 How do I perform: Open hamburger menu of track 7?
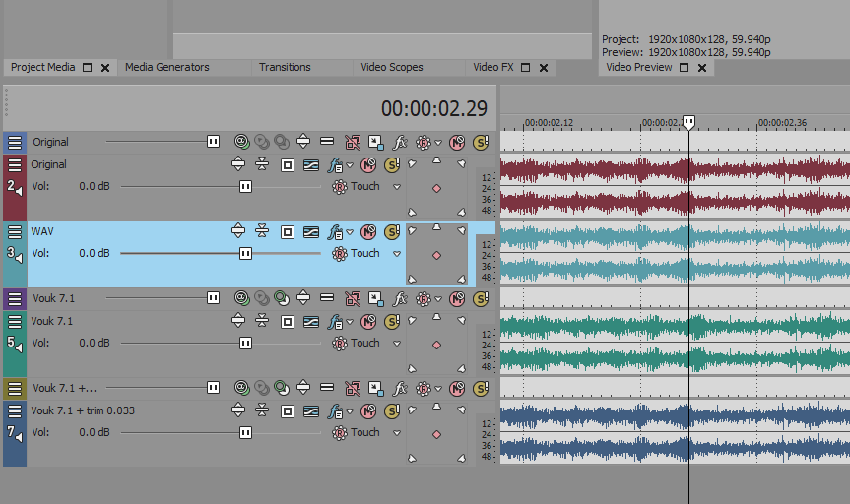coord(15,411)
